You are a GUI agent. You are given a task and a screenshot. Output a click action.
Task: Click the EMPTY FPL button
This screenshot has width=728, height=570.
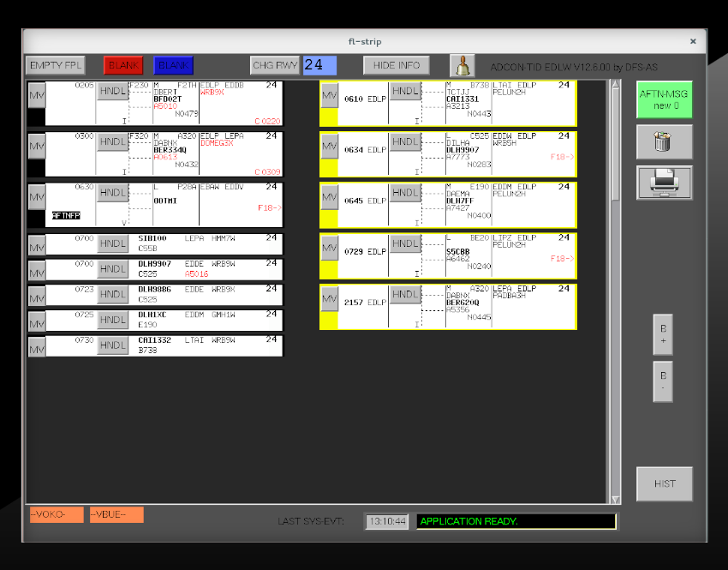(56, 65)
